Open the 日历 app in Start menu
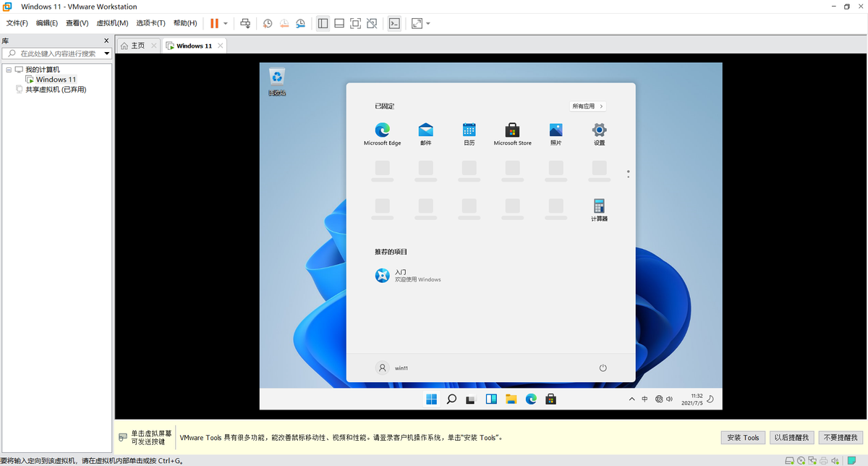The height and width of the screenshot is (466, 868). pyautogui.click(x=469, y=134)
